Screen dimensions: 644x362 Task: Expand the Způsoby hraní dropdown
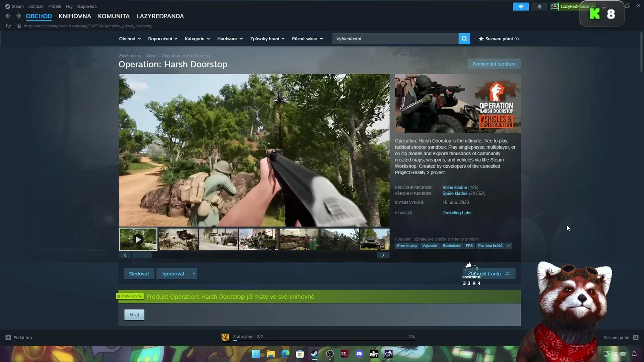(267, 39)
